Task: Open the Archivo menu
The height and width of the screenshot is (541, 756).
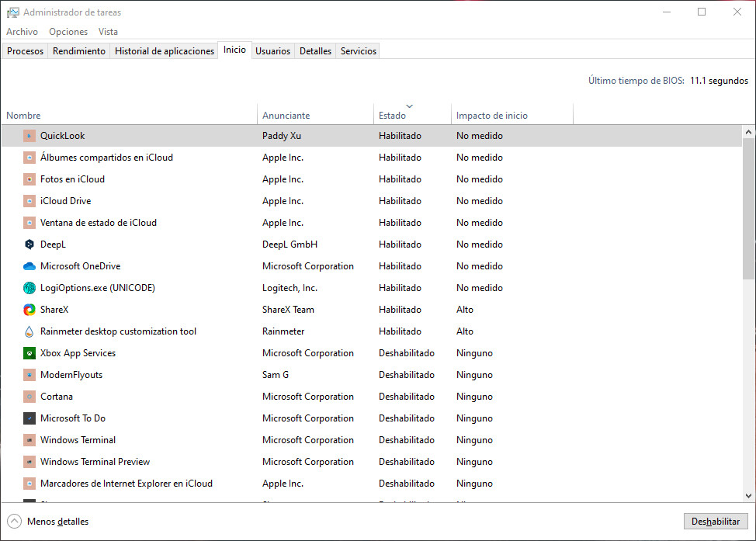Action: pos(23,32)
